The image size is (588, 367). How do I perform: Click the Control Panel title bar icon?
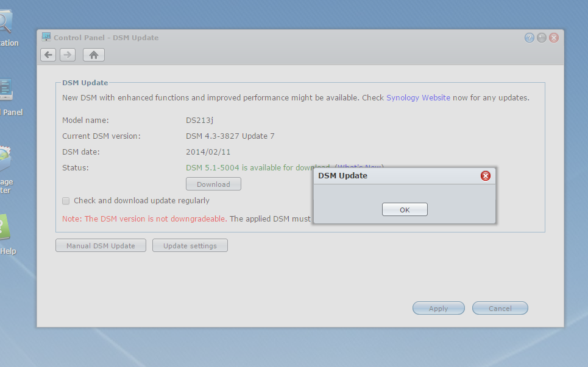46,37
